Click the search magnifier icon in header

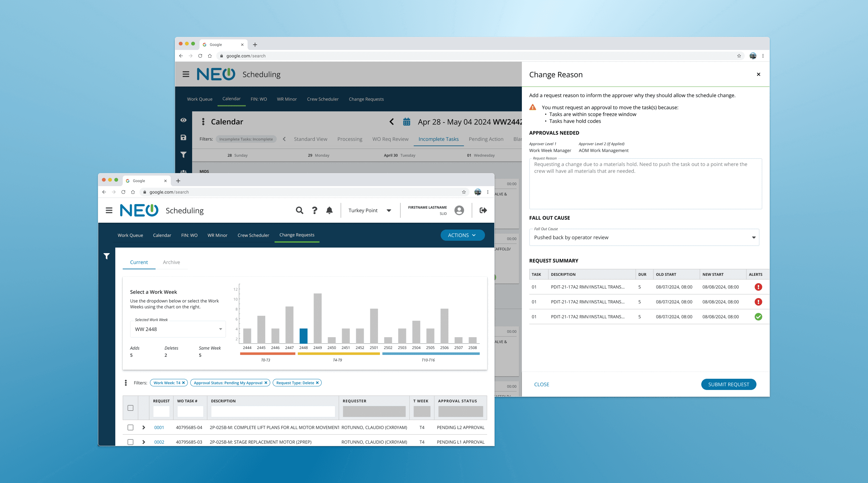coord(299,210)
